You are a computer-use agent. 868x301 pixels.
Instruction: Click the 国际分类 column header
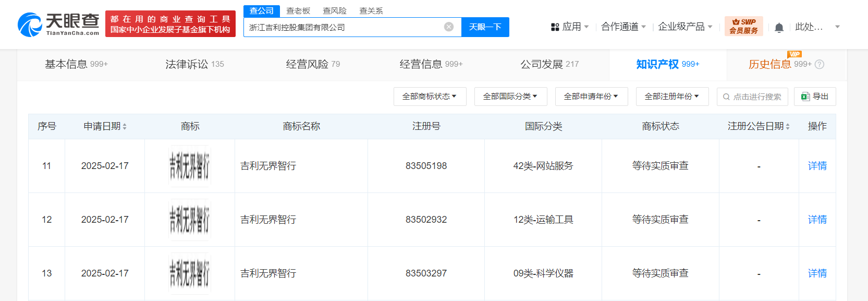[543, 126]
